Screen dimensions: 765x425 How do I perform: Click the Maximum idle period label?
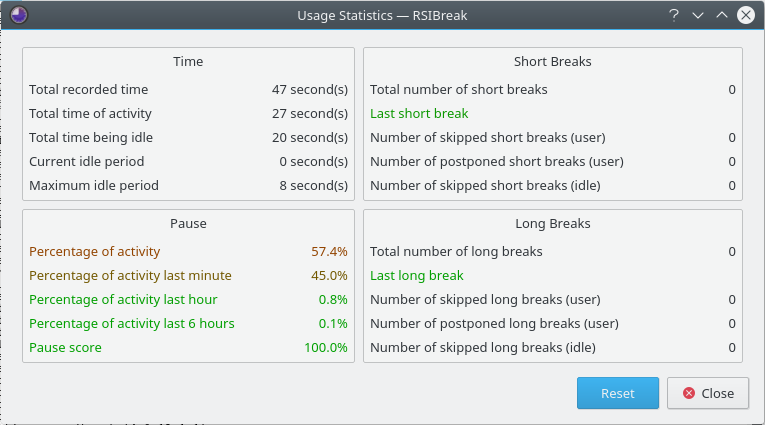pyautogui.click(x=94, y=185)
